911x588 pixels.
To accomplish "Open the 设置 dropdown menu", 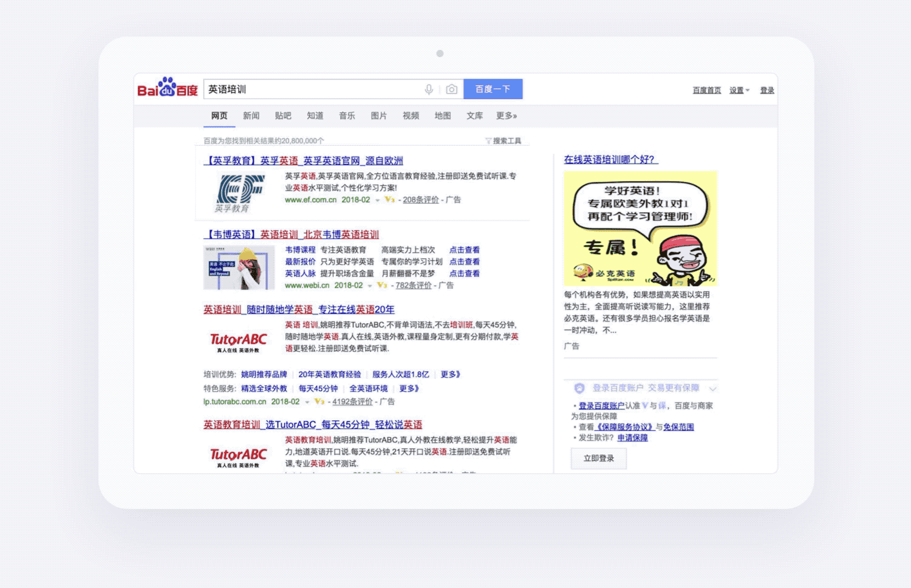I will coord(739,91).
